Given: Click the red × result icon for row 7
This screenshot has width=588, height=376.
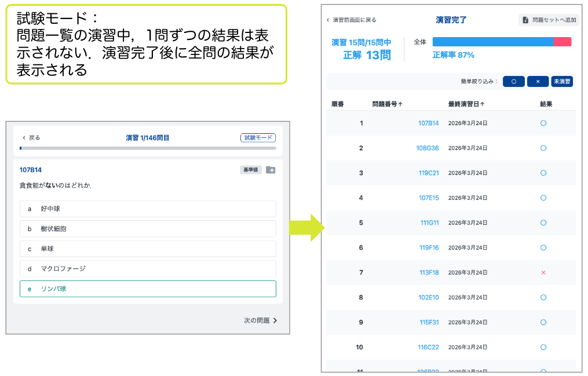Looking at the screenshot, I should [x=543, y=272].
